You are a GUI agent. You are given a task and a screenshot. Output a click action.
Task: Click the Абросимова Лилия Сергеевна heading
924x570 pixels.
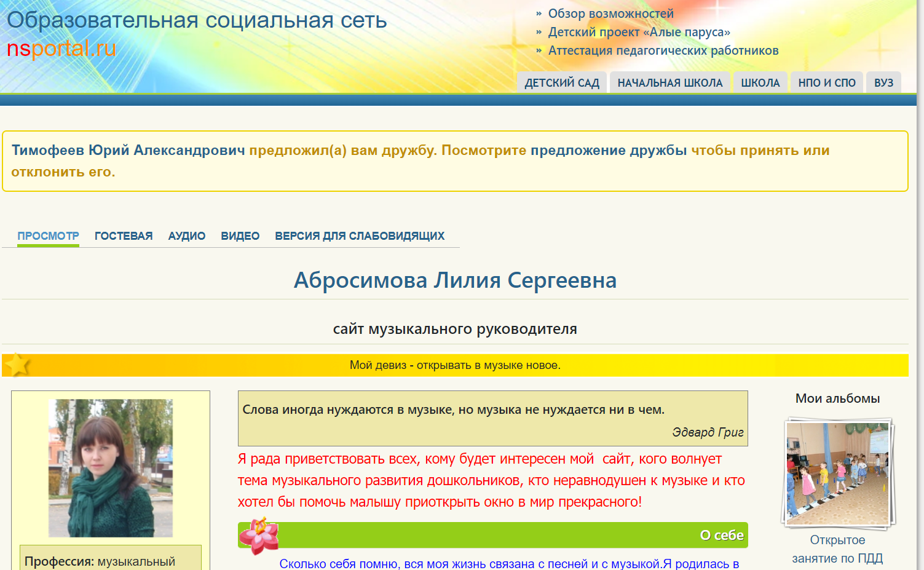point(455,280)
